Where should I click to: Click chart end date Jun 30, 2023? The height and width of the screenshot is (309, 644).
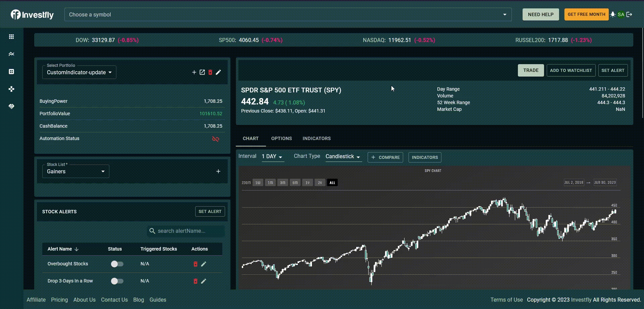point(605,183)
